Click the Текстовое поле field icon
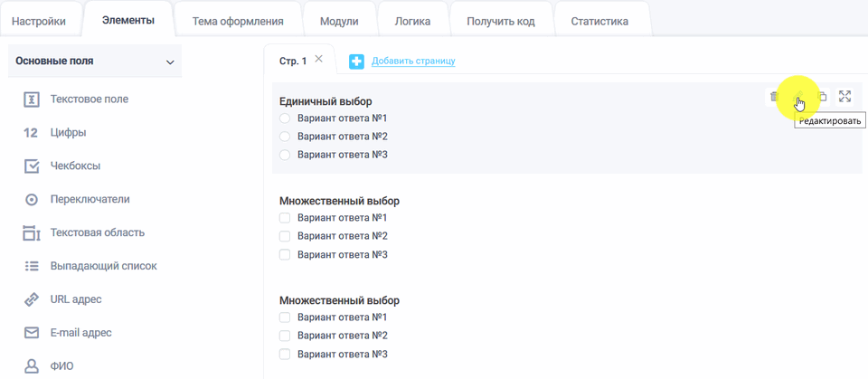This screenshot has width=868, height=379. click(x=32, y=99)
